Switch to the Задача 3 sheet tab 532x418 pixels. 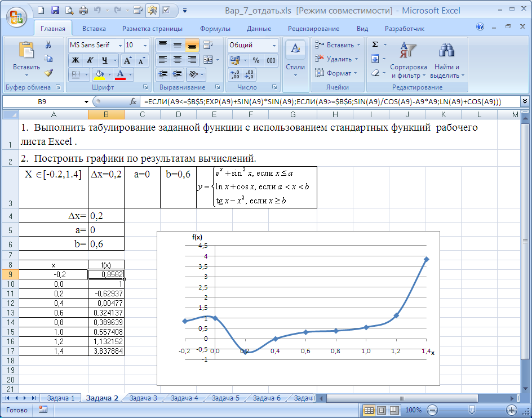[143, 398]
